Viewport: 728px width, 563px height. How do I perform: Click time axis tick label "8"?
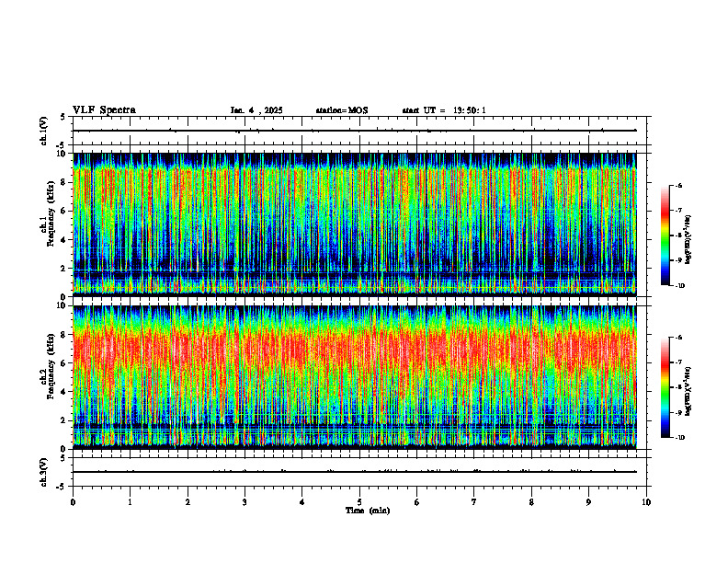[531, 502]
